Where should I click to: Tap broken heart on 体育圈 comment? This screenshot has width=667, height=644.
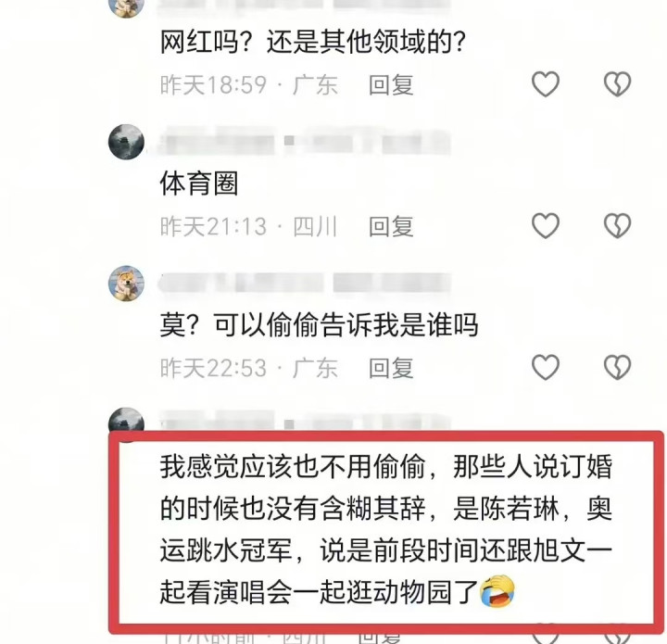coord(617,225)
